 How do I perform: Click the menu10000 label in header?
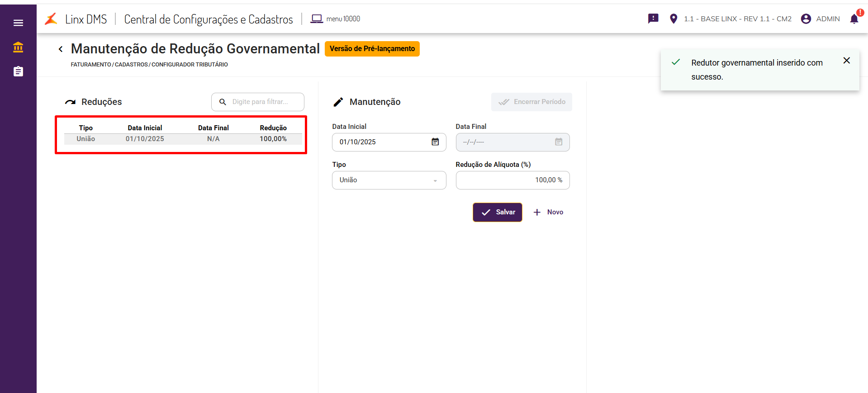(x=343, y=19)
